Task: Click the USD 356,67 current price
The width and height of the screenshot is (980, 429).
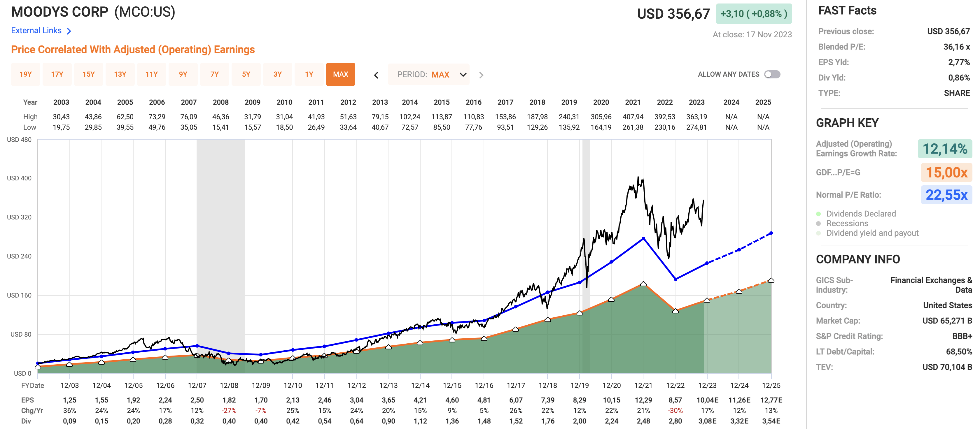Action: (x=673, y=14)
